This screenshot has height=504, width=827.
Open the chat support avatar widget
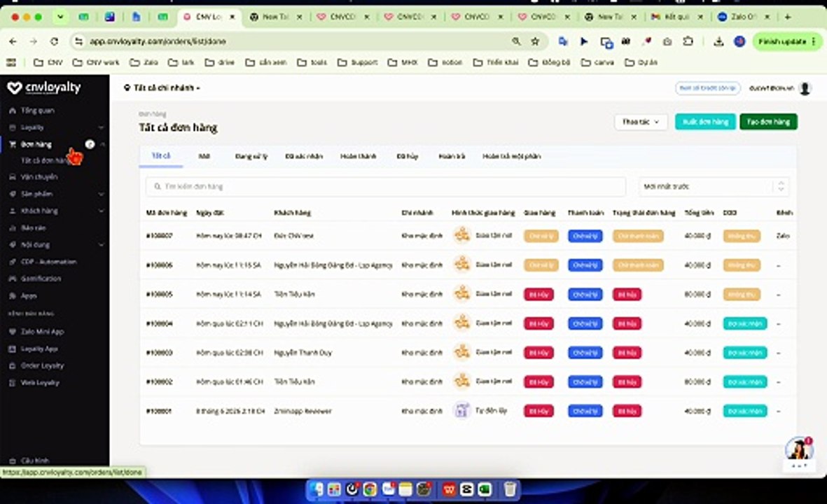(798, 449)
